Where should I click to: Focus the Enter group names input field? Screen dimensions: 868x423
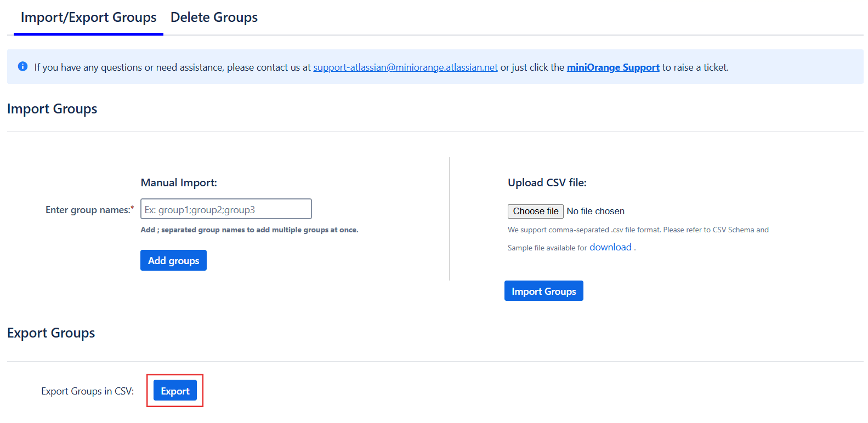[226, 209]
